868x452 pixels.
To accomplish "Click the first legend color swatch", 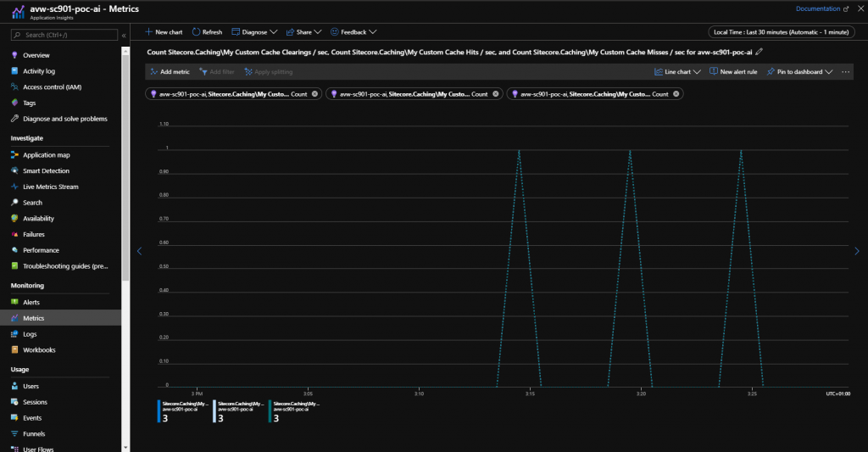I will point(159,410).
